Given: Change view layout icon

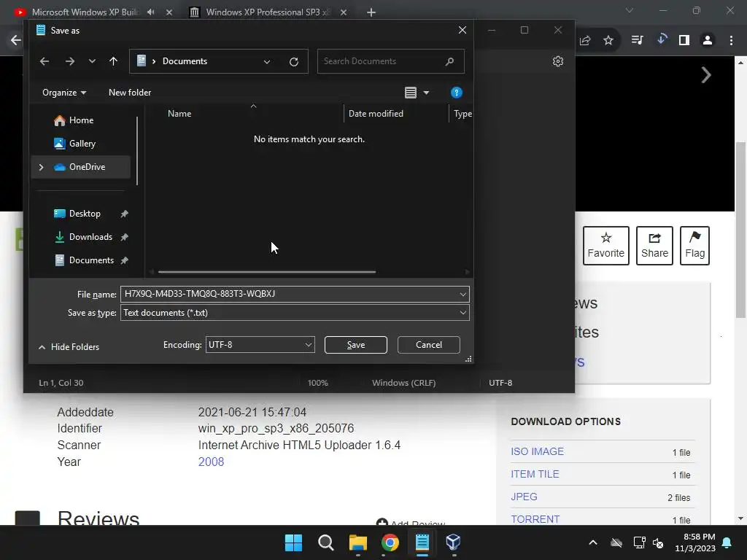Looking at the screenshot, I should click(411, 93).
